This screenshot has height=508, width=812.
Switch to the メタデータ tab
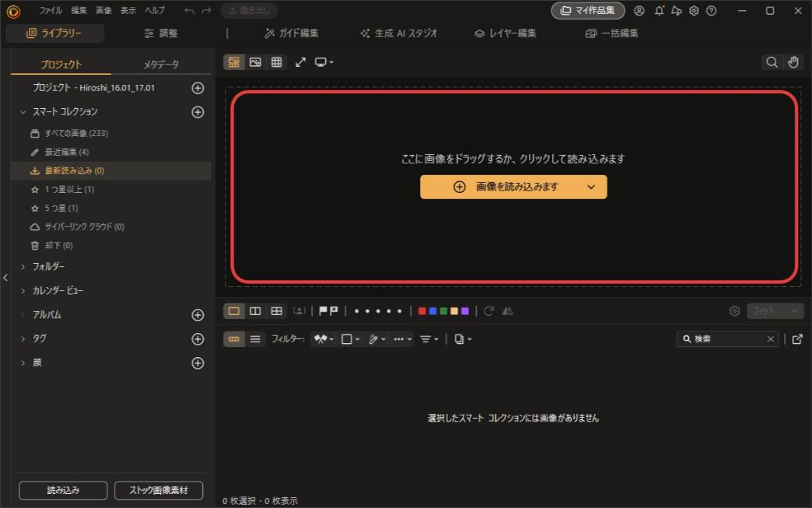click(162, 65)
